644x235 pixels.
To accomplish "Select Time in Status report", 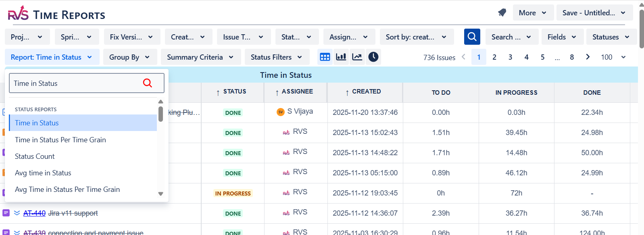I will click(83, 123).
